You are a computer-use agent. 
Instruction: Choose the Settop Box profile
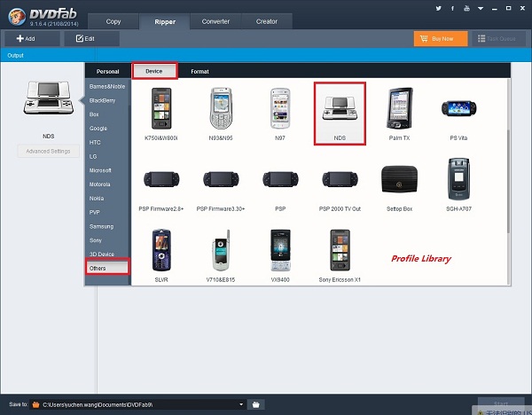[x=399, y=188]
